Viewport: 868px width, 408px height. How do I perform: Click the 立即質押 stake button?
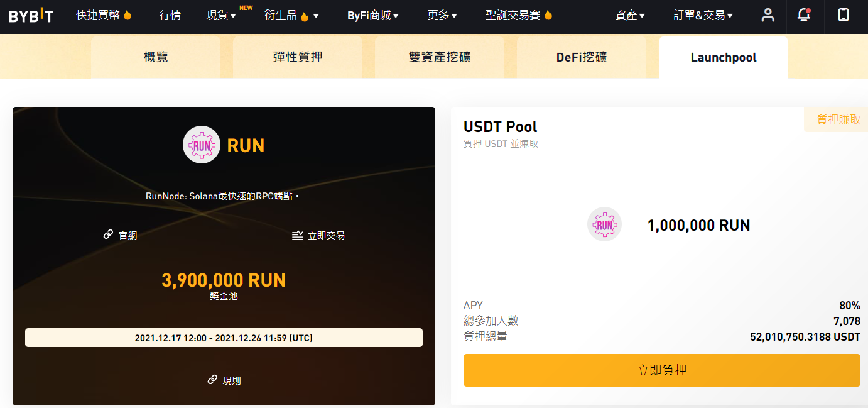662,370
